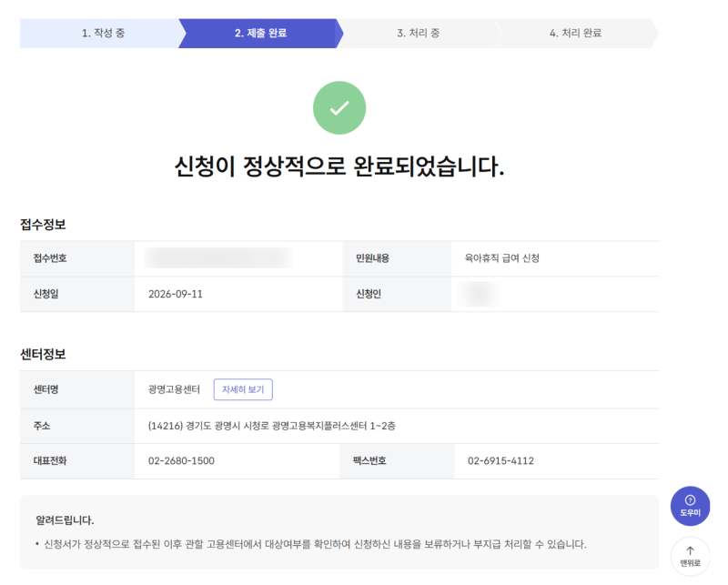Click the 주소 label cell
728x585 pixels.
coord(77,426)
